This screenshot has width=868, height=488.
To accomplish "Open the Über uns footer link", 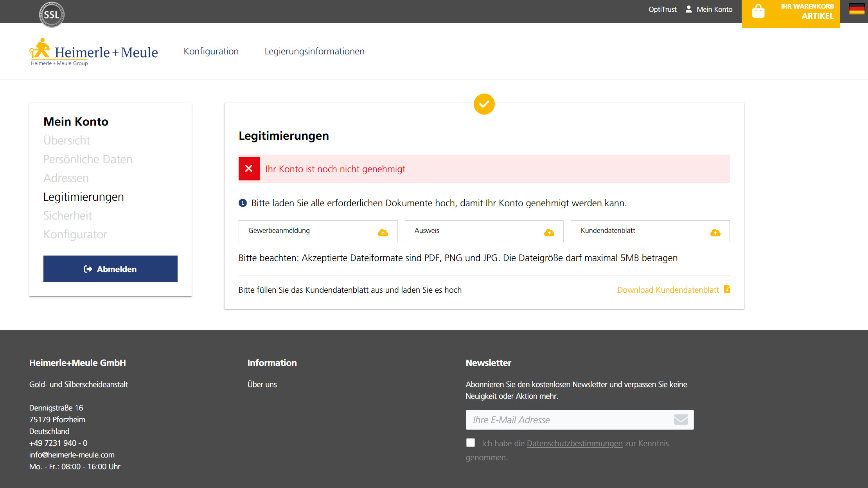I will click(x=262, y=384).
